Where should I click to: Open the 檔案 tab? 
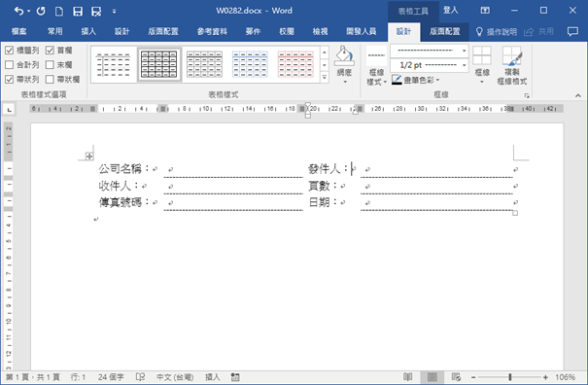(x=18, y=31)
